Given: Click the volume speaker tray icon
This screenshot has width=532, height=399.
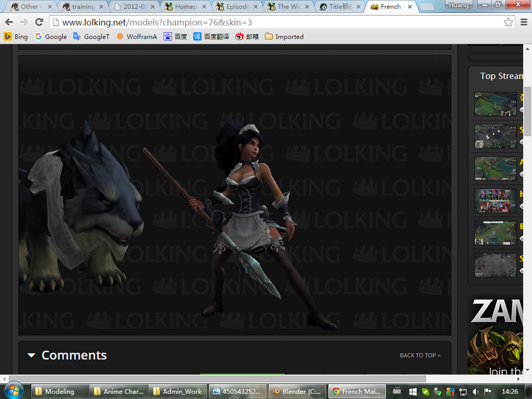Looking at the screenshot, I should [x=475, y=392].
